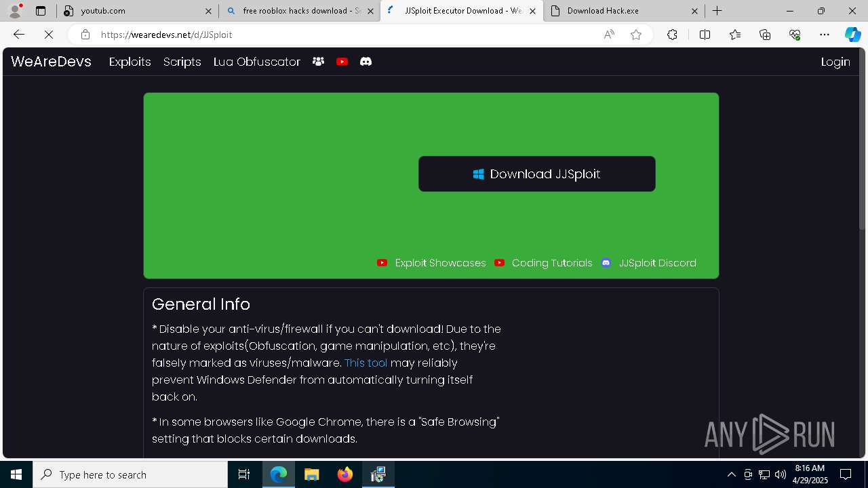Switch to free rooblox hacks download tab
The width and height of the screenshot is (868, 488).
pyautogui.click(x=299, y=11)
